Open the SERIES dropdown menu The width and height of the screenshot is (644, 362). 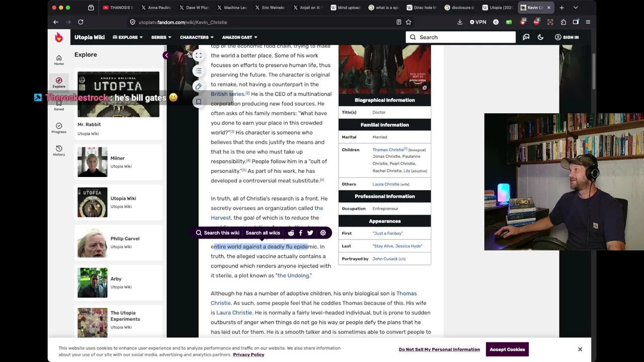161,37
